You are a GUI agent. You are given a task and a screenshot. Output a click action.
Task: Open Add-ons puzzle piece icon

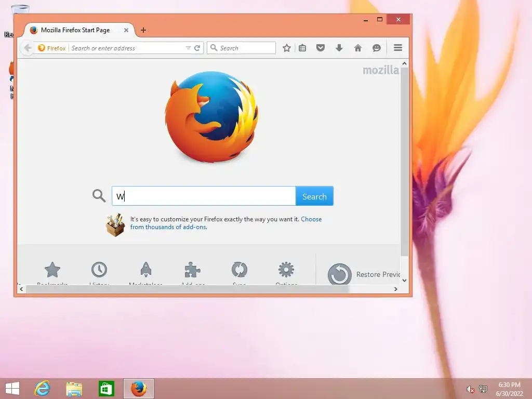192,270
